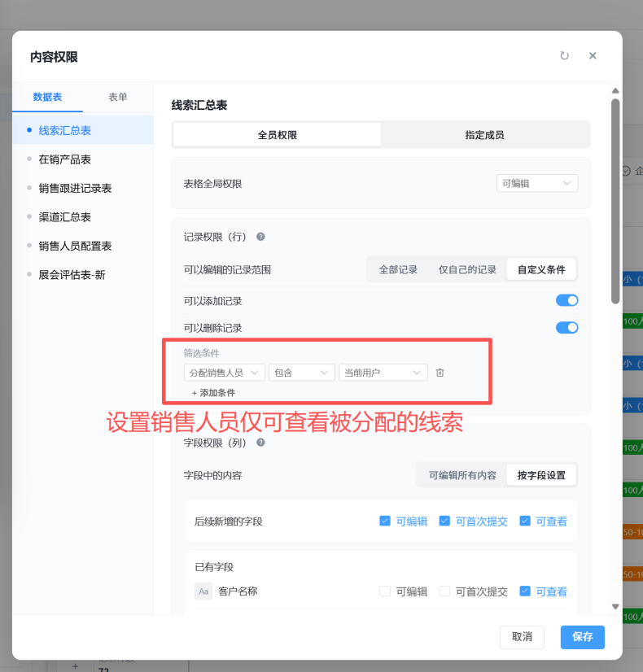Uncheck 可首次提交 for 后续新增的字段
The image size is (643, 672).
click(x=444, y=521)
